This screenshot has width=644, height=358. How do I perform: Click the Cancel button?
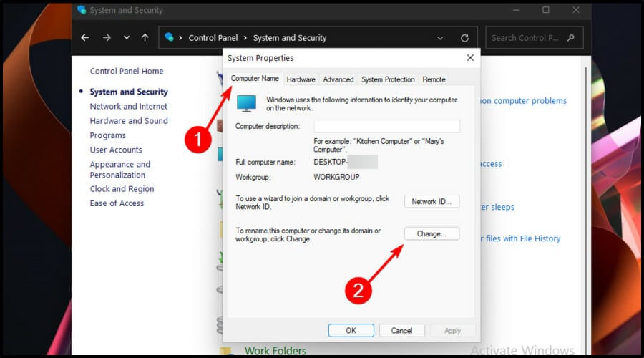(401, 331)
